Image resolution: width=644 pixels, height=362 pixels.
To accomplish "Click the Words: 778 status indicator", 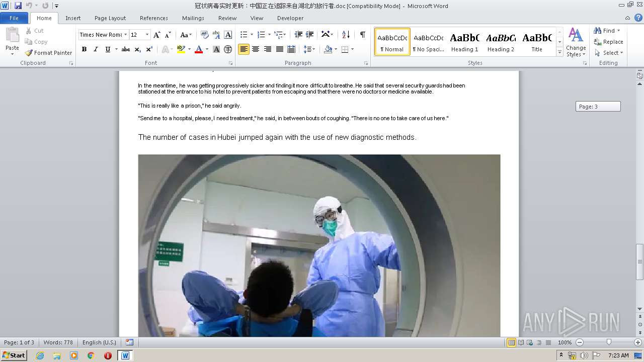I will point(58,342).
